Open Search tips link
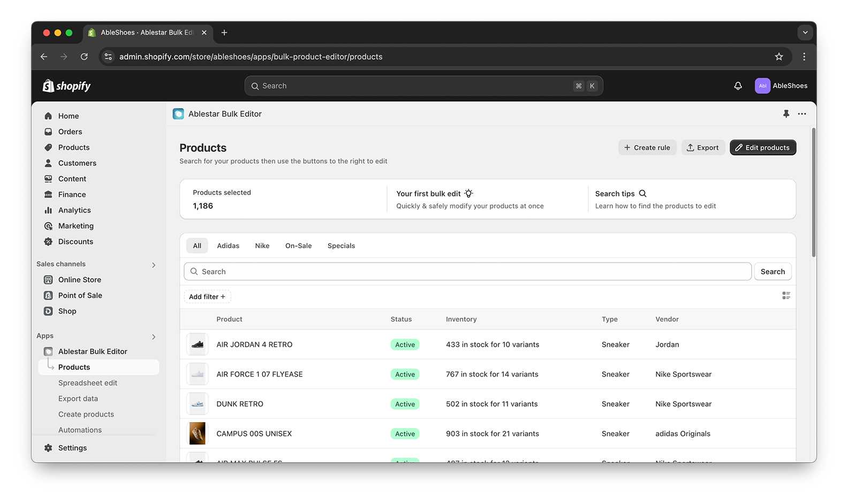Screen dimensions: 848x504 pyautogui.click(x=621, y=194)
